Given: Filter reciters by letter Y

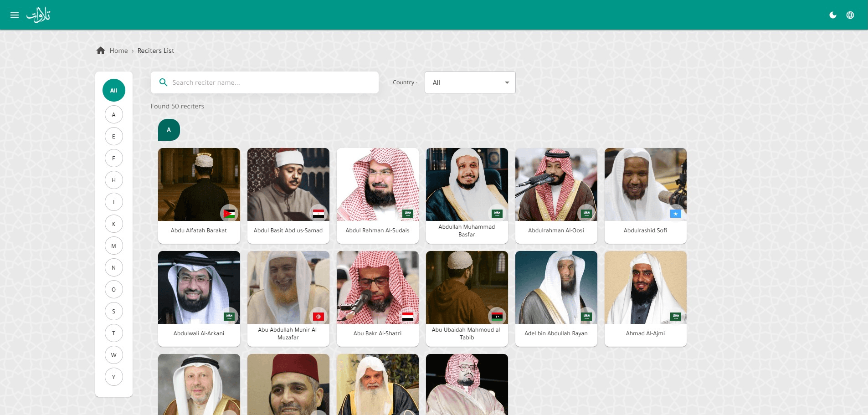Looking at the screenshot, I should 114,377.
